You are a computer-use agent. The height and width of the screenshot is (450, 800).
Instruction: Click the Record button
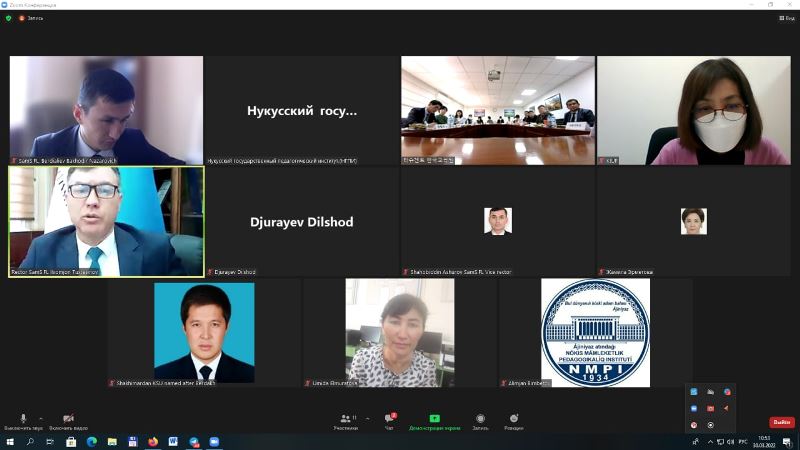pos(480,419)
